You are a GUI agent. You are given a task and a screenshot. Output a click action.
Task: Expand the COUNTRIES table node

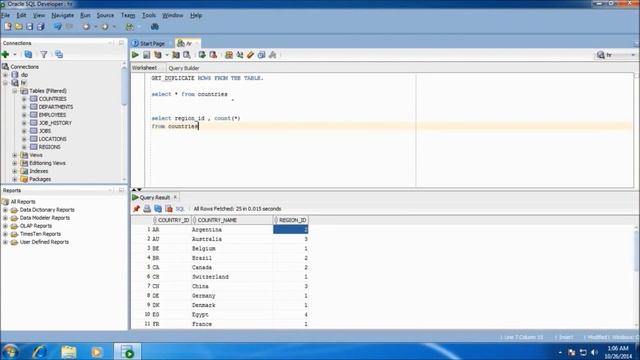point(24,99)
